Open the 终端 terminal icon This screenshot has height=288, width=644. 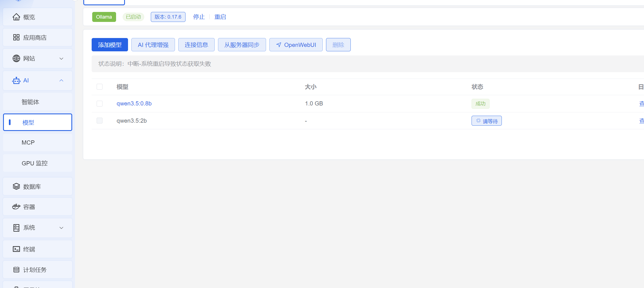coord(16,249)
